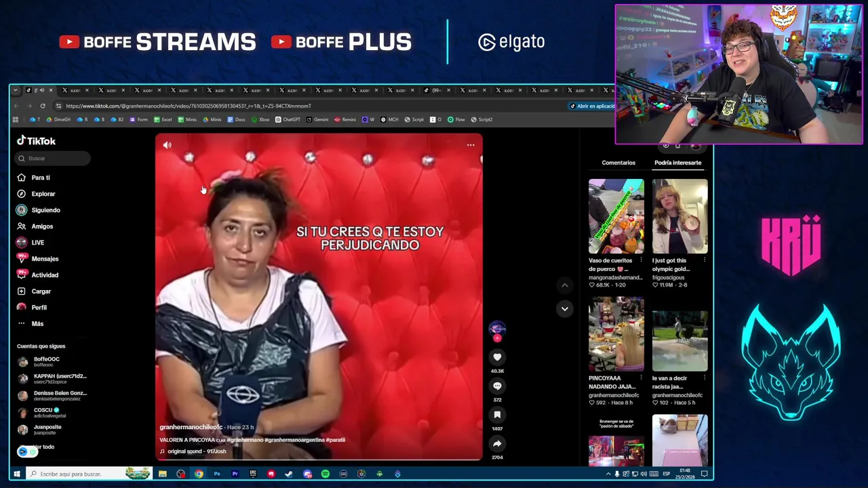This screenshot has height=488, width=868.
Task: Open the Xbox bookmark
Action: (260, 119)
